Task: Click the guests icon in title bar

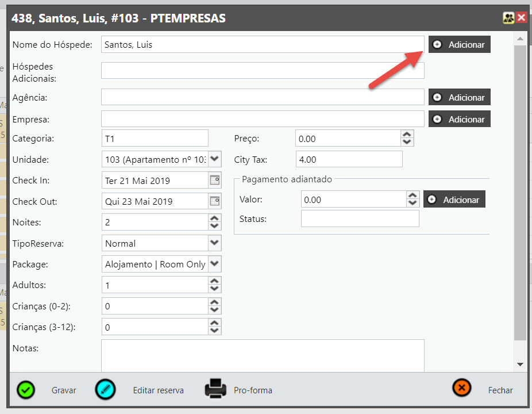Action: click(x=508, y=18)
